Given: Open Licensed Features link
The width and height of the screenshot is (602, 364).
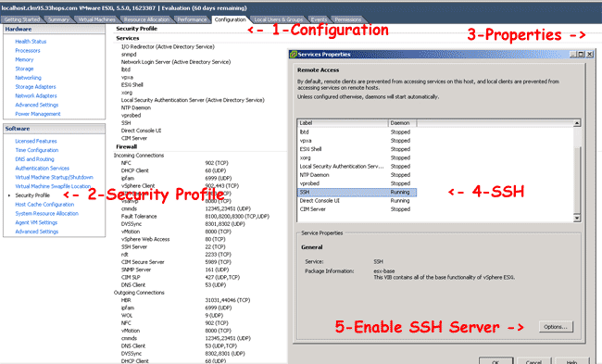Looking at the screenshot, I should 36,142.
